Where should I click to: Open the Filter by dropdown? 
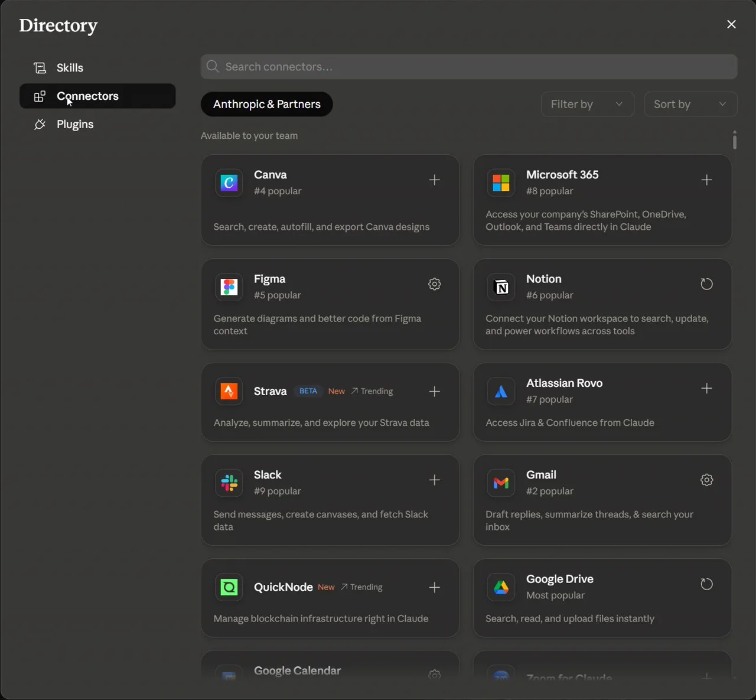[588, 104]
